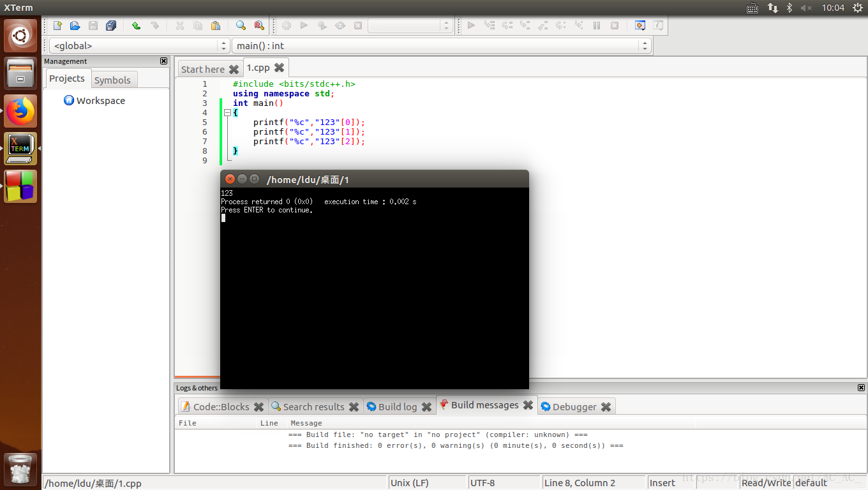Run the program from the build toolbar

pyautogui.click(x=304, y=26)
